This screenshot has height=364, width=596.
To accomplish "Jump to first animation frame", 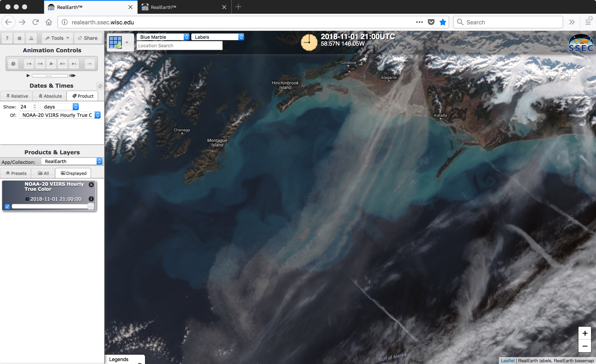I will coord(29,64).
